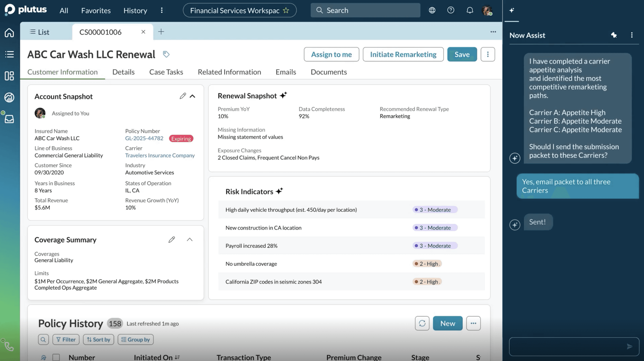Collapse the Account Snapshot section
This screenshot has width=644, height=361.
click(x=192, y=96)
